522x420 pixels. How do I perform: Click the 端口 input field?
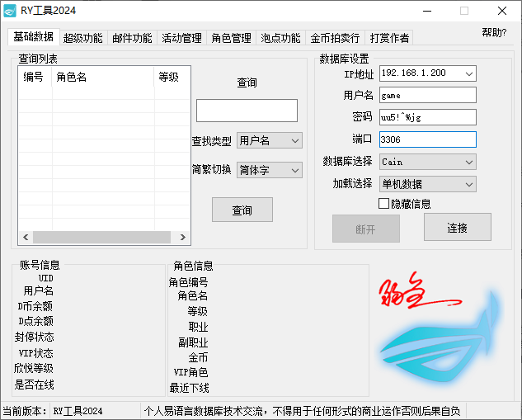click(x=427, y=140)
